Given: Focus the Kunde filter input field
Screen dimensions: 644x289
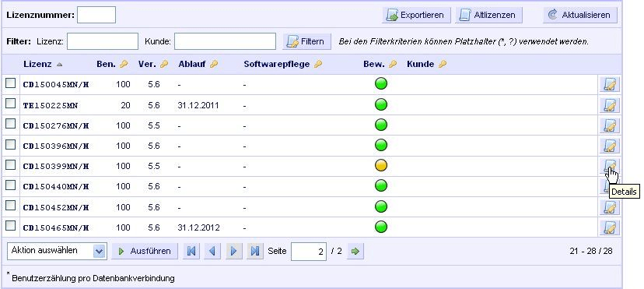Looking at the screenshot, I should tap(225, 41).
